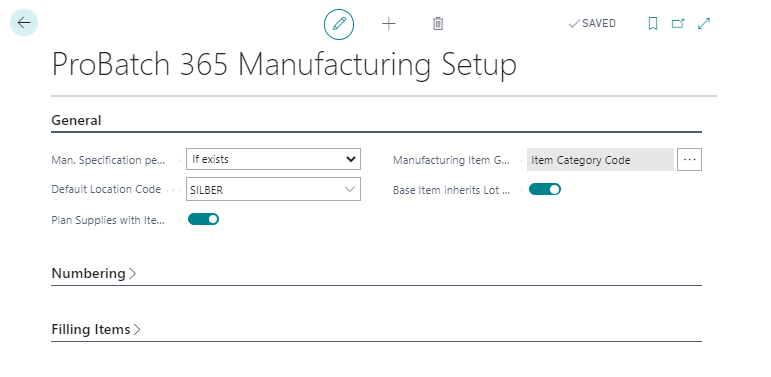
Task: Delete record using trash icon
Action: click(438, 24)
